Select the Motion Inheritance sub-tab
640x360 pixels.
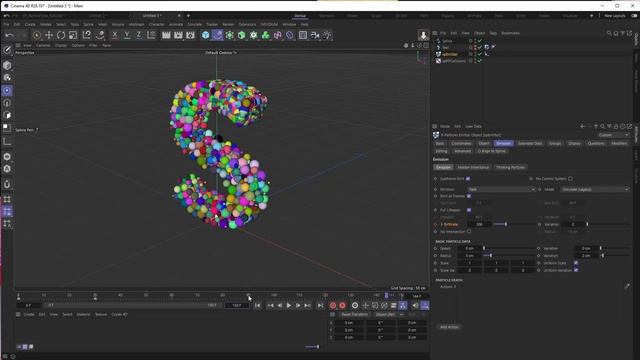coord(473,167)
